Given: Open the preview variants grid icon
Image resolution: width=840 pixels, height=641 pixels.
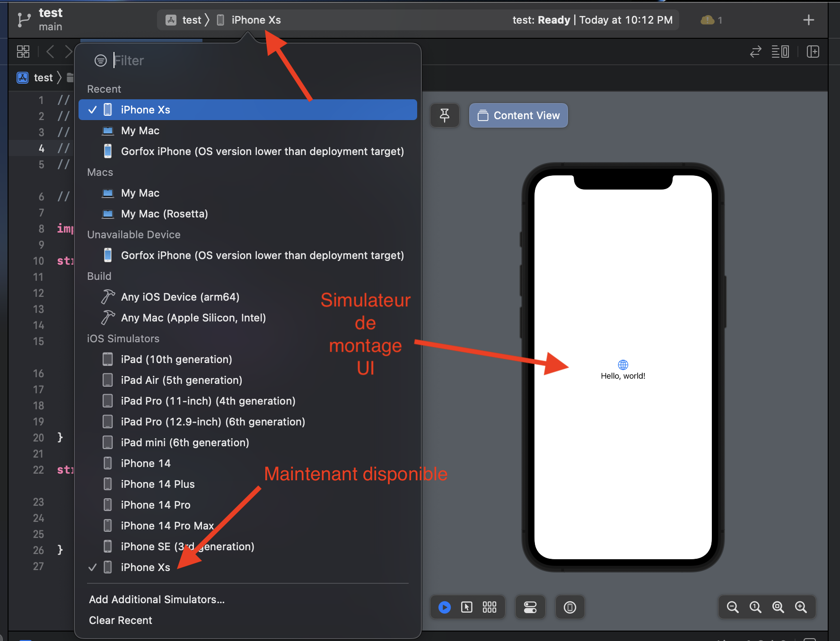Looking at the screenshot, I should (x=490, y=607).
